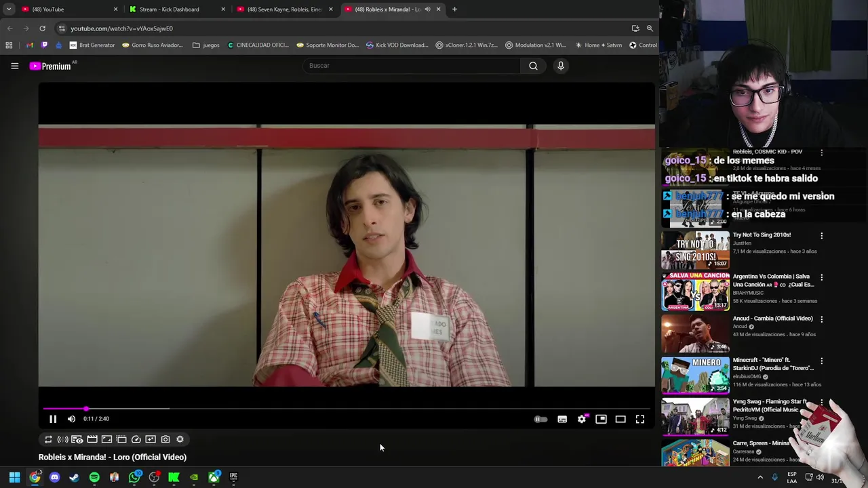Open the Minecraft Minero video thumbnail
868x488 pixels.
(x=695, y=375)
